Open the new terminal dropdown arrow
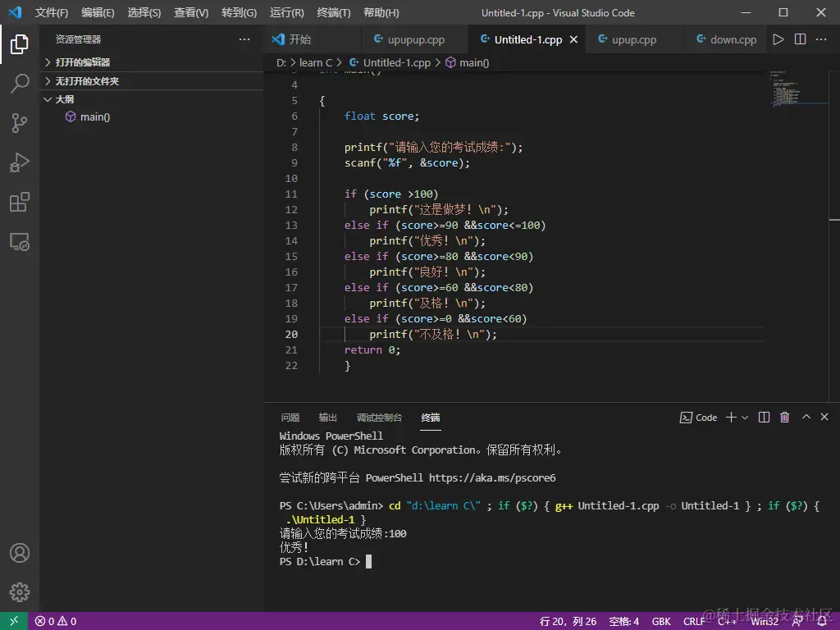840x630 pixels. 745,418
